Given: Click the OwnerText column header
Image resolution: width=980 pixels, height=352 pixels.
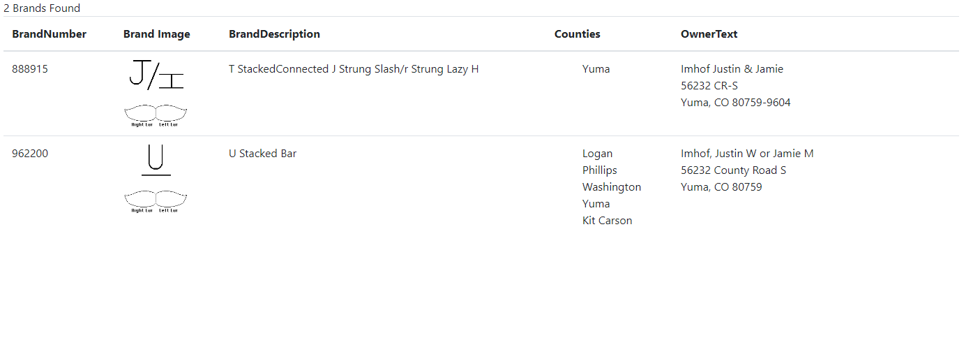Looking at the screenshot, I should coord(709,34).
